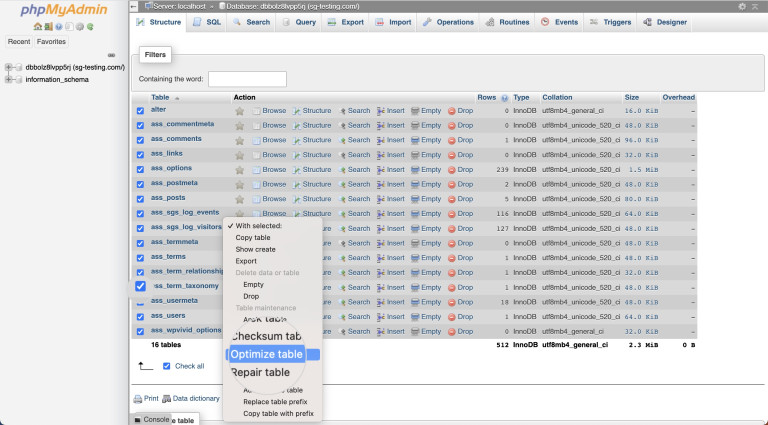Sort by the Table column header
This screenshot has width=768, height=425.
pyautogui.click(x=160, y=97)
